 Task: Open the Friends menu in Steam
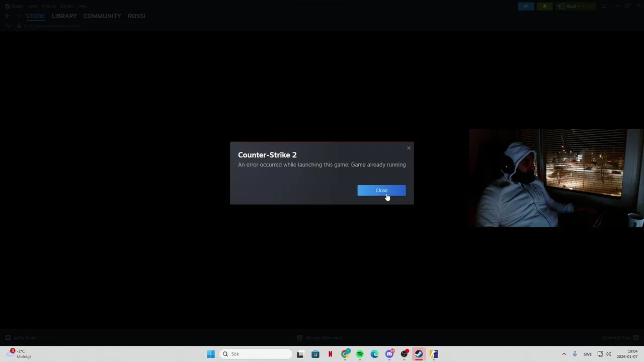(49, 6)
